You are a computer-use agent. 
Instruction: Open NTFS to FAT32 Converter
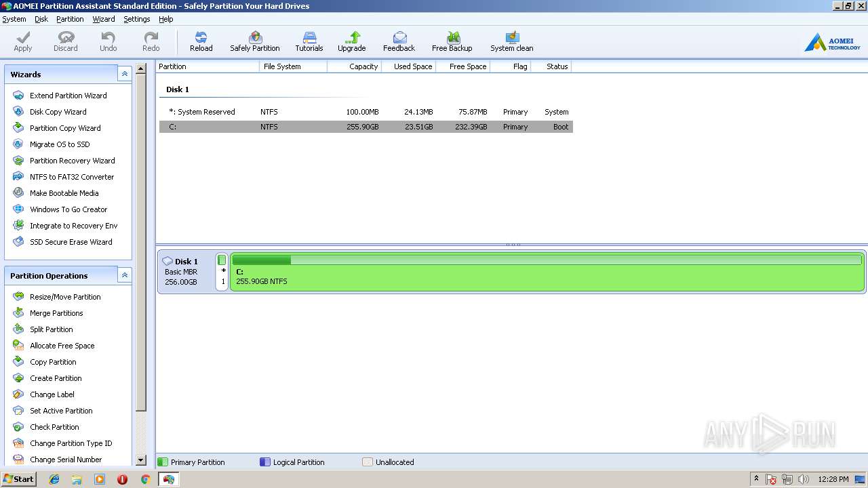[72, 177]
